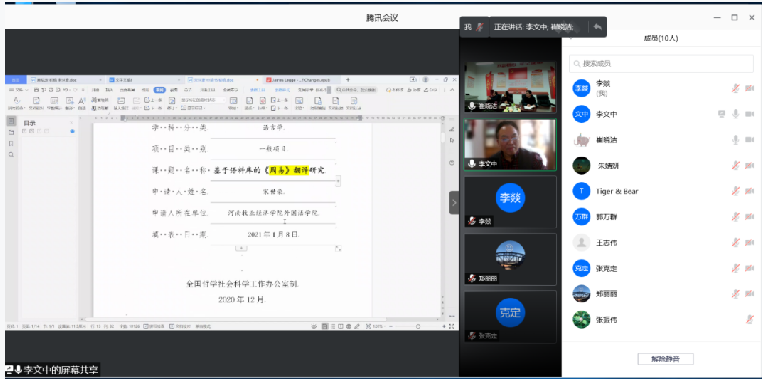Collapse the video strip with the side arrow
The height and width of the screenshot is (379, 762).
click(454, 203)
